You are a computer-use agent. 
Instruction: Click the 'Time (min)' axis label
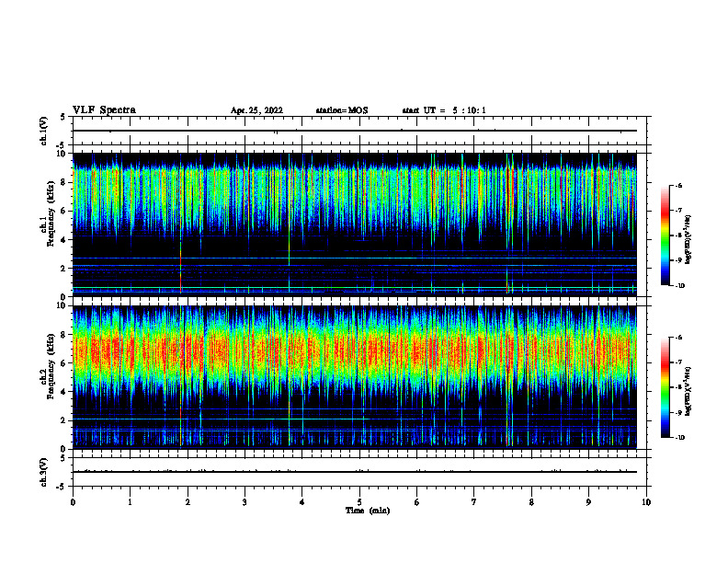(x=368, y=511)
